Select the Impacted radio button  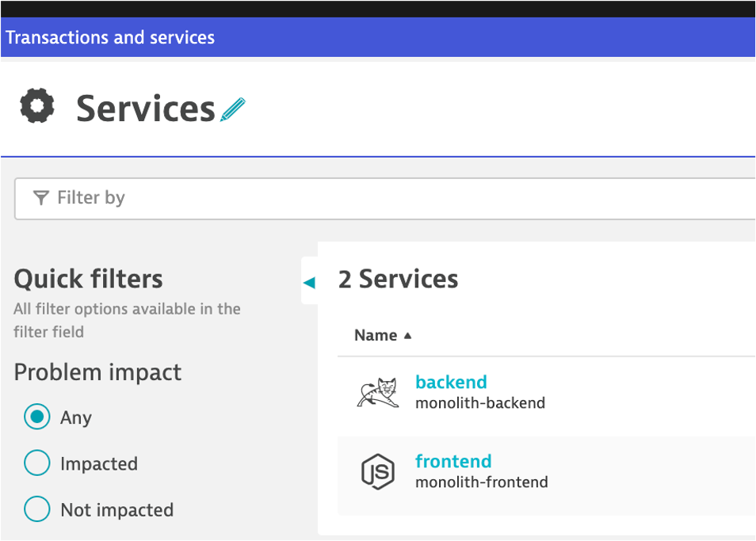(37, 463)
